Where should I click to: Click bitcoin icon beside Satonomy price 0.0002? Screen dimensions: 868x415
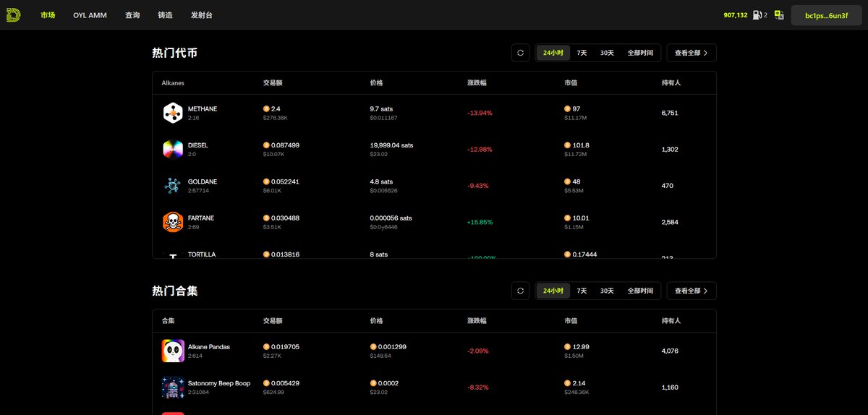point(373,383)
